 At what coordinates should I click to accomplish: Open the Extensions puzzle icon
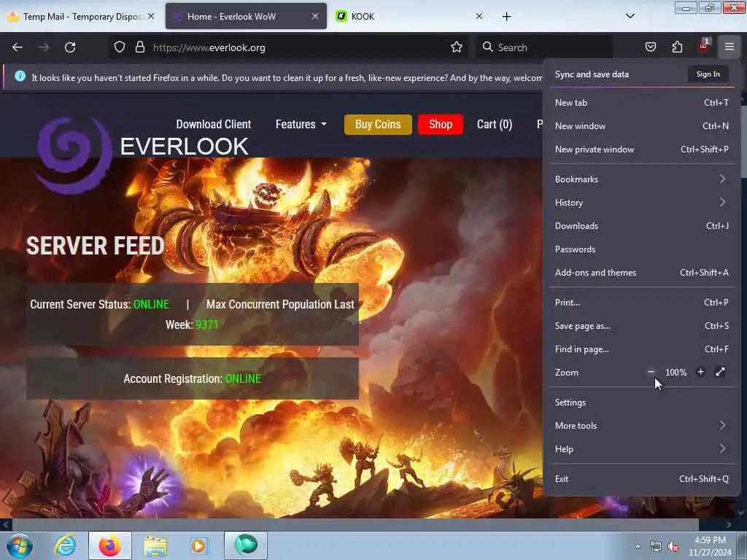click(x=677, y=47)
